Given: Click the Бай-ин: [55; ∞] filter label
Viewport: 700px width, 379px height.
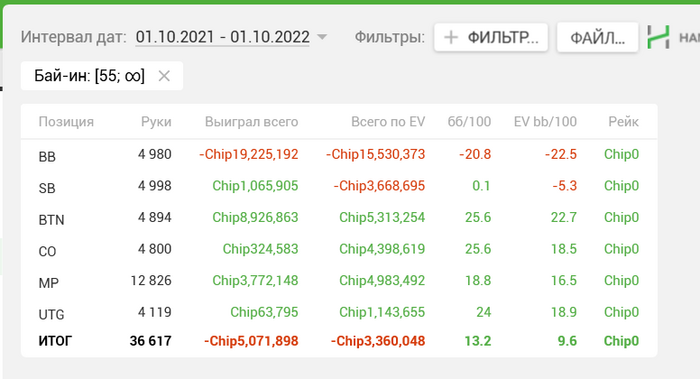Looking at the screenshot, I should 89,76.
